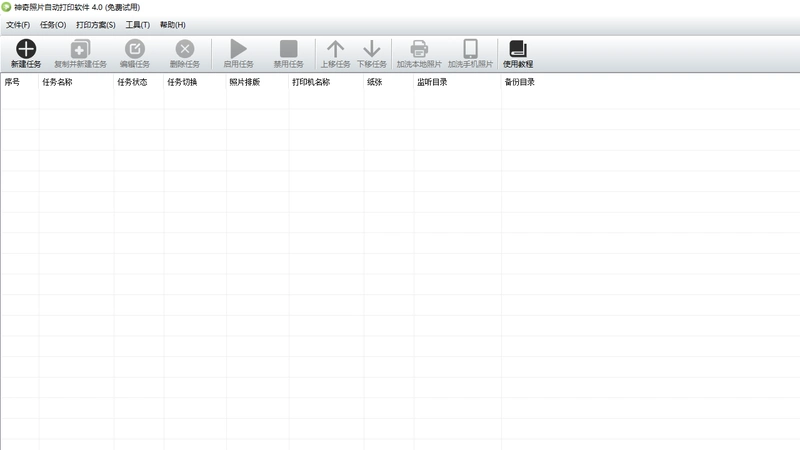Image resolution: width=800 pixels, height=450 pixels.
Task: Click the 加洗本地照片 printer icon
Action: [x=419, y=49]
